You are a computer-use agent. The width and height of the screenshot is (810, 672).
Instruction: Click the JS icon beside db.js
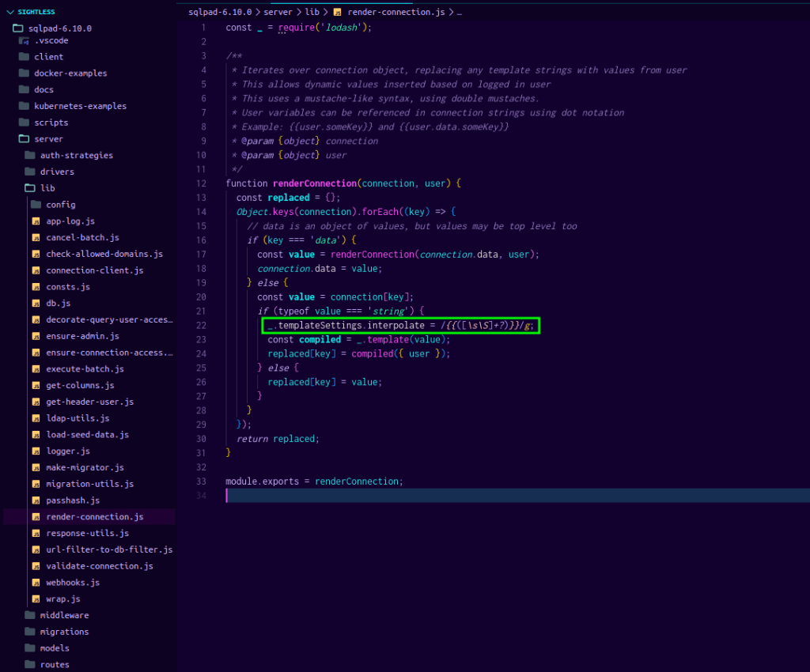pyautogui.click(x=36, y=304)
